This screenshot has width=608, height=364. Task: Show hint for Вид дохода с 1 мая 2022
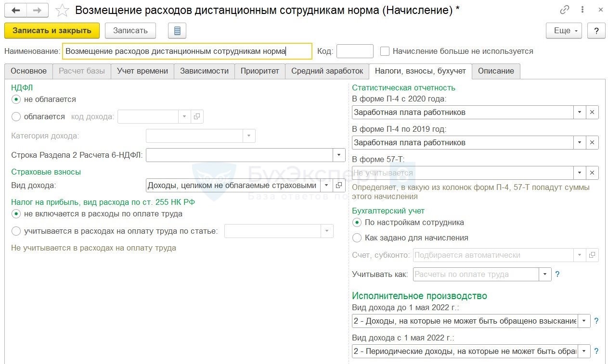596,351
